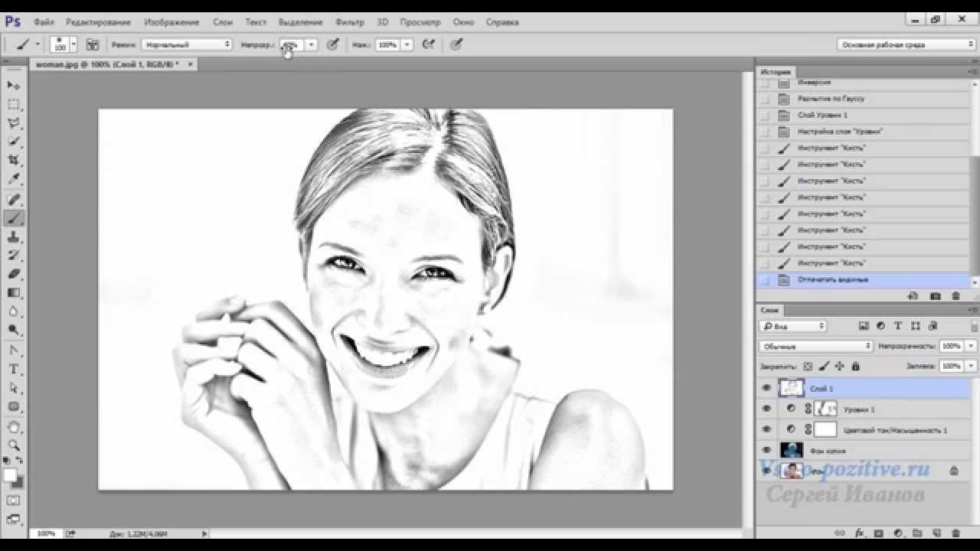
Task: Toggle Quick Mask mode
Action: click(x=14, y=500)
